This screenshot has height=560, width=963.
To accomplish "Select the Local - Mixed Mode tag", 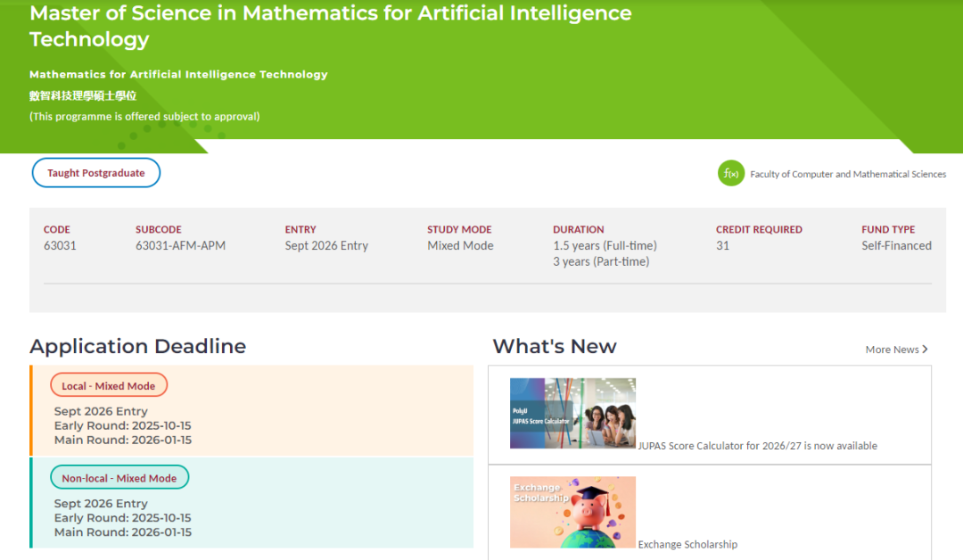I will [x=109, y=386].
